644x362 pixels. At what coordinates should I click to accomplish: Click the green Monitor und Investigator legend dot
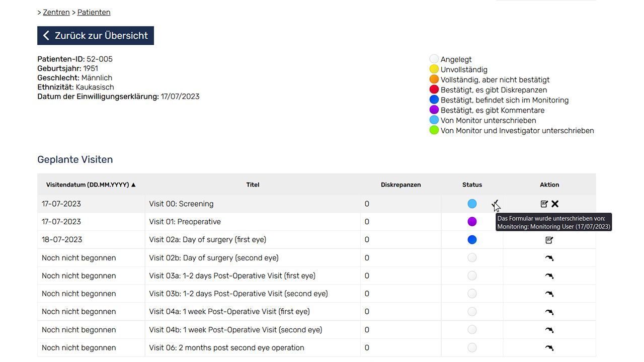point(434,131)
